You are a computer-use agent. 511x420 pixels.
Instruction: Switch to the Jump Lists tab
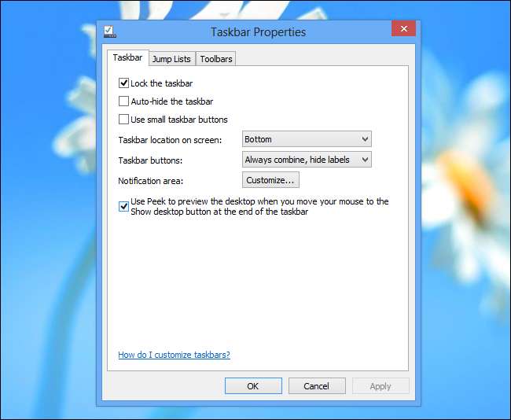tap(171, 59)
